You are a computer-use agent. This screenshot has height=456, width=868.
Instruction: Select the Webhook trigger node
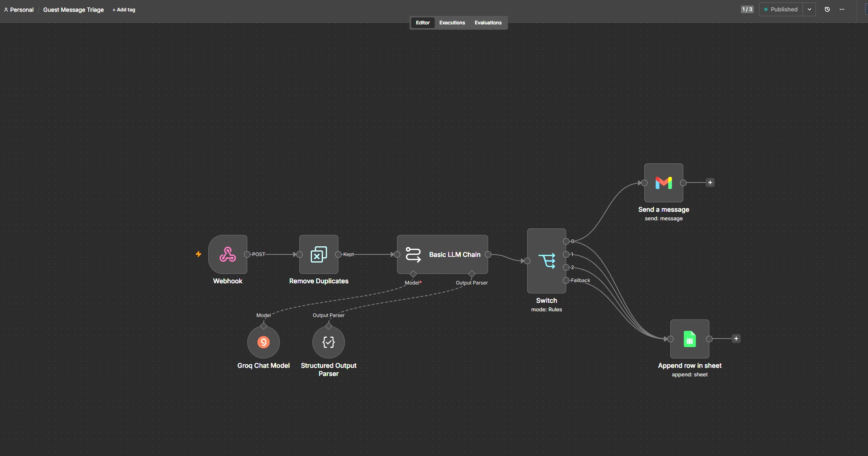(x=228, y=254)
